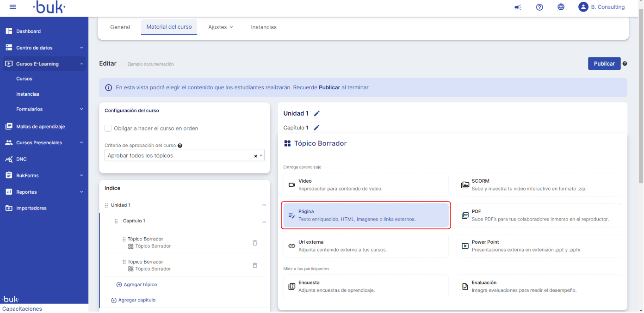
Task: Expand the Ajustes dropdown tab
Action: [x=220, y=27]
